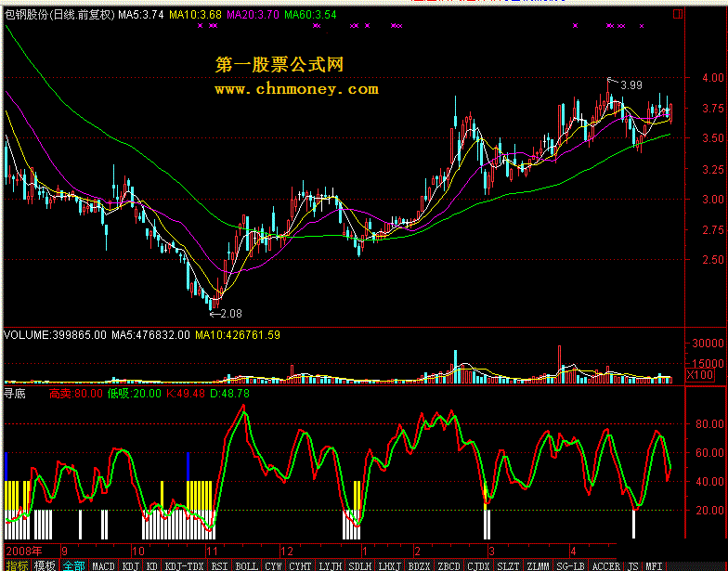The height and width of the screenshot is (571, 728).
Task: Select the 全部 indicator tab
Action: tap(74, 565)
